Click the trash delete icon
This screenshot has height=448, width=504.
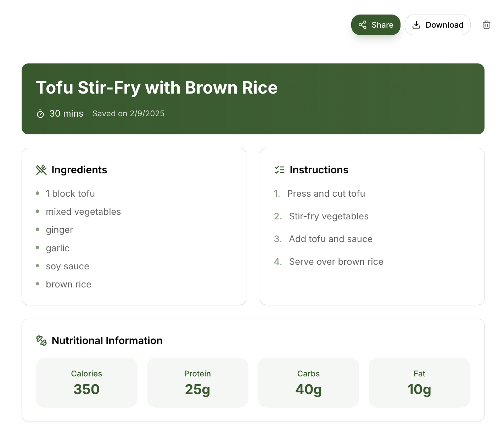(x=486, y=25)
